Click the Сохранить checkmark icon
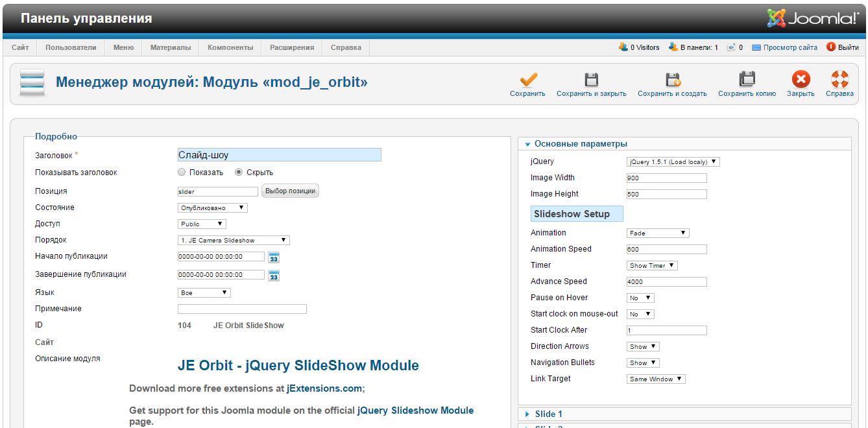The height and width of the screenshot is (428, 868). pos(528,79)
